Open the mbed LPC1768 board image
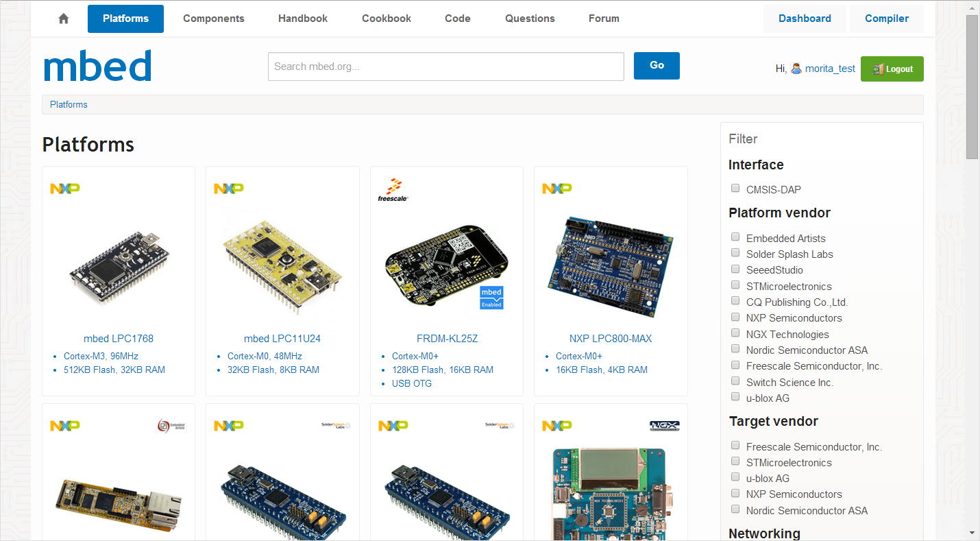 click(x=119, y=268)
